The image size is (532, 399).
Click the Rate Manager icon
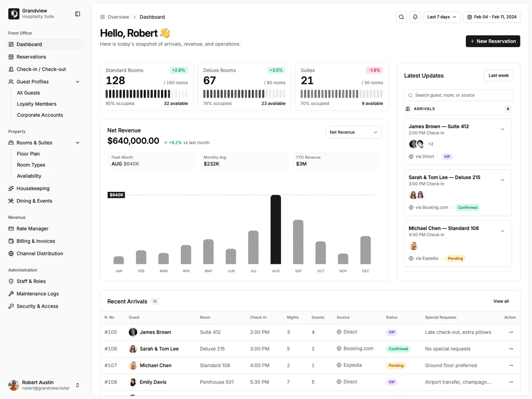[x=10, y=229]
